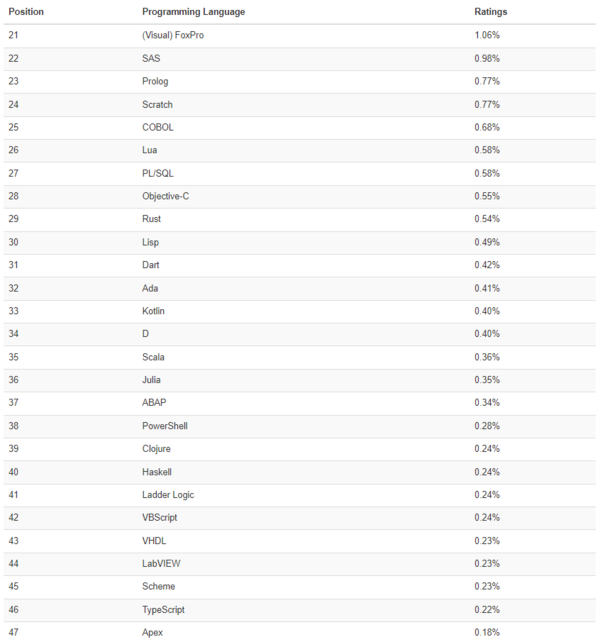Screen dimensions: 600x642
Task: Click the Scratch language name
Action: tap(158, 104)
